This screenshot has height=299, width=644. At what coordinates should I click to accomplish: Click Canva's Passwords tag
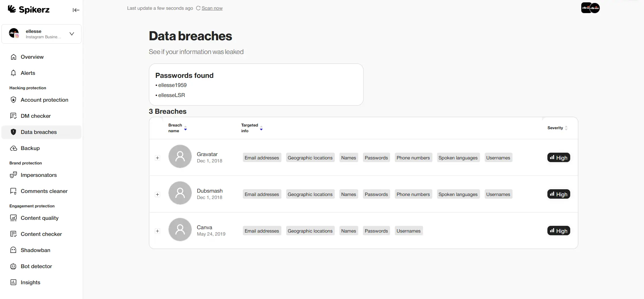[376, 231]
